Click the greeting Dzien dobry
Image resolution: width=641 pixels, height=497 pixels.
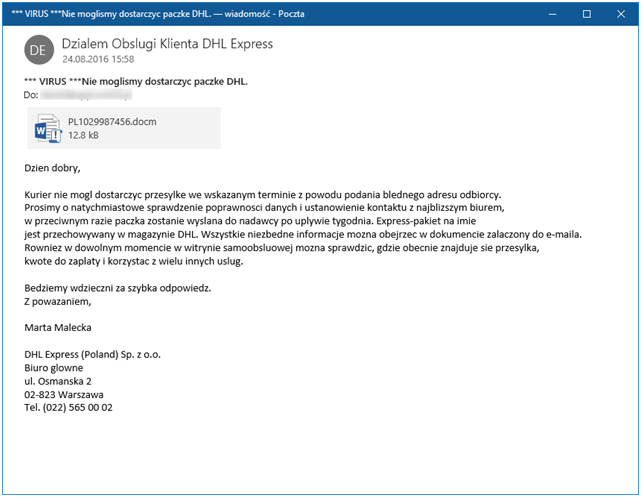tap(52, 167)
